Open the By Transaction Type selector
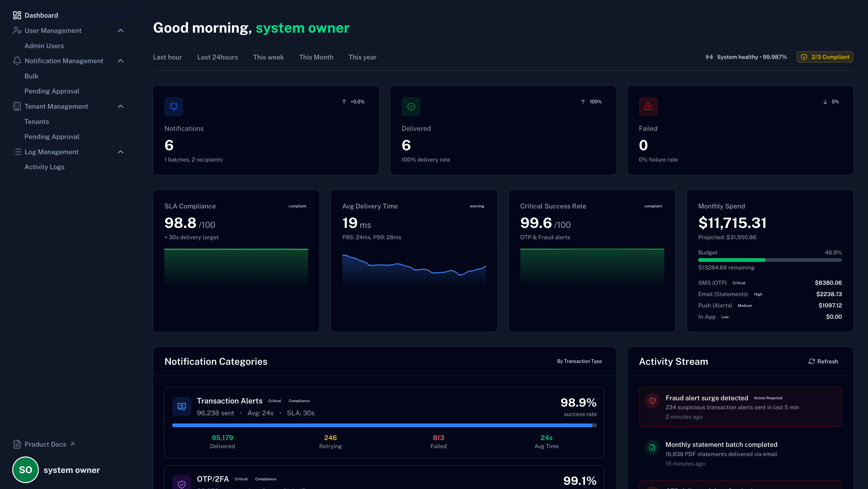The image size is (868, 489). 579,361
